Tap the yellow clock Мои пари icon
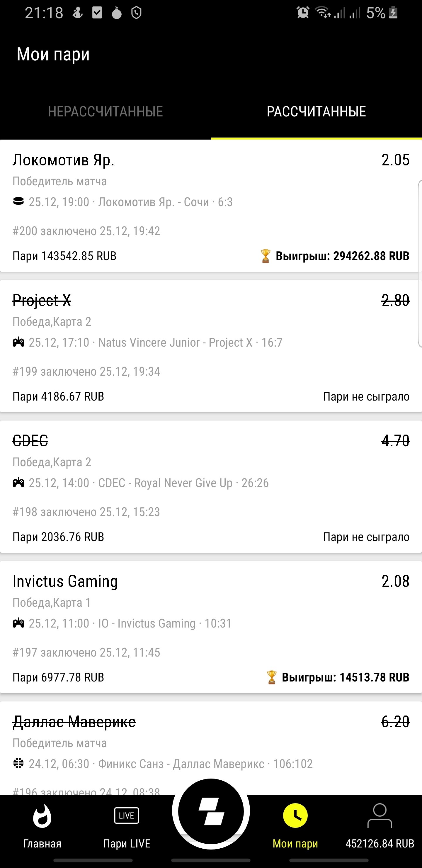This screenshot has width=422, height=868. pyautogui.click(x=295, y=816)
